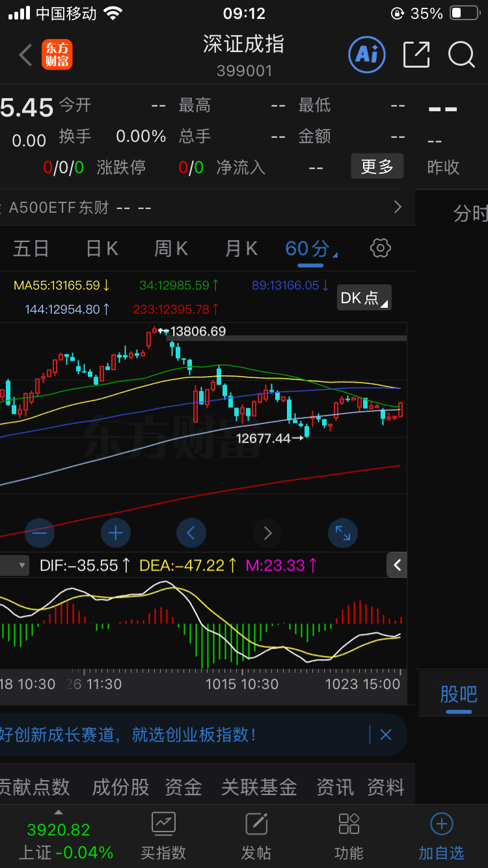Open 贡献点数 tab
Viewport: 488px width, 868px height.
[34, 787]
